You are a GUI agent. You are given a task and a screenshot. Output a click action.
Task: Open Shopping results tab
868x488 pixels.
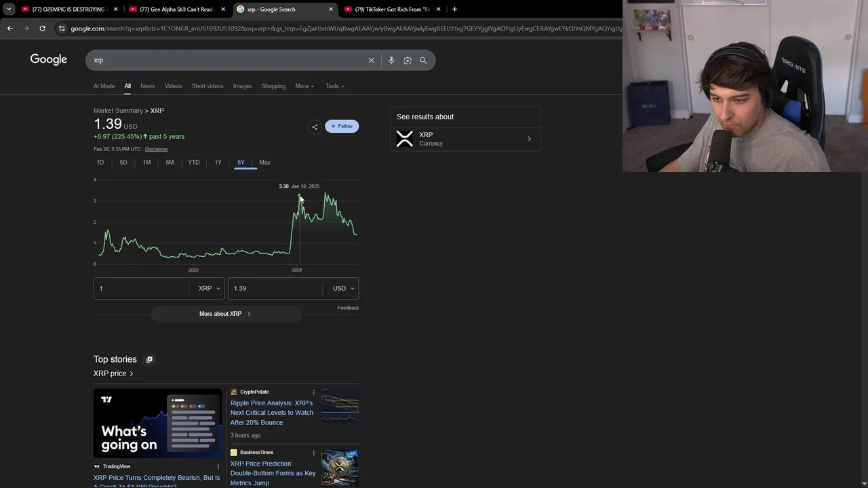point(273,86)
